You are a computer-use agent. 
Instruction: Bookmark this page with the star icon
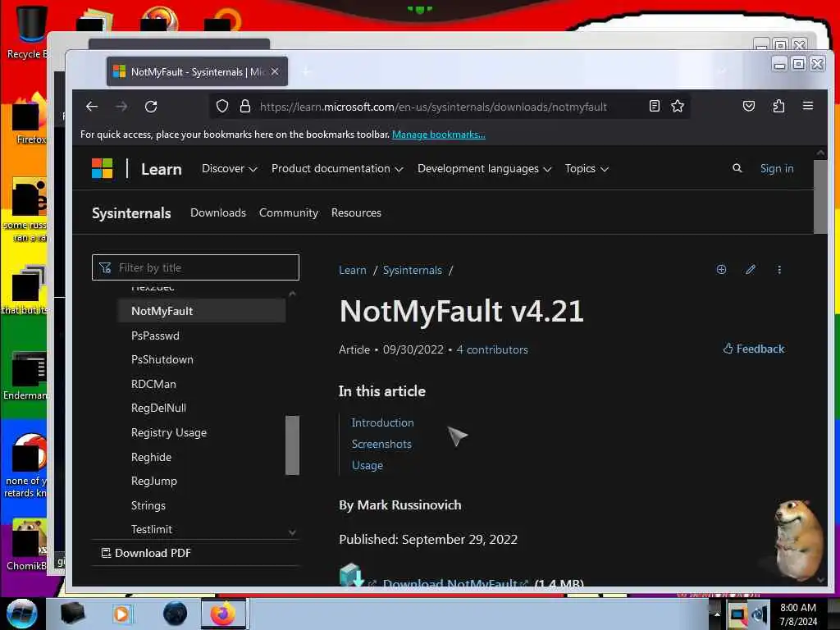click(678, 106)
